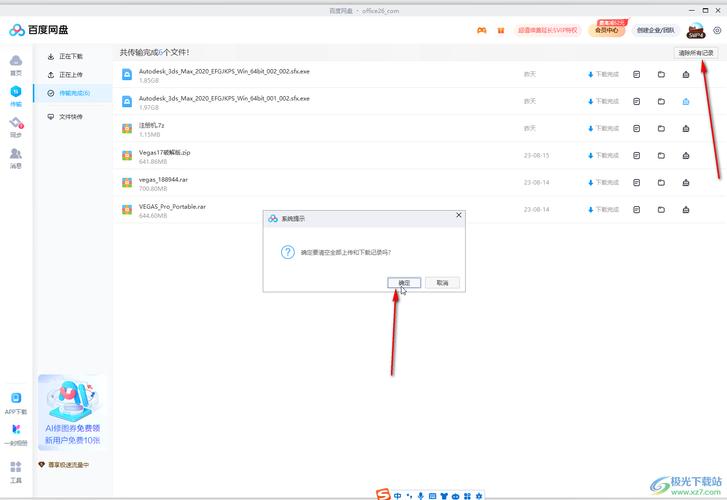The width and height of the screenshot is (727, 500).
Task: Open the 消息 messages sidebar icon
Action: click(16, 159)
